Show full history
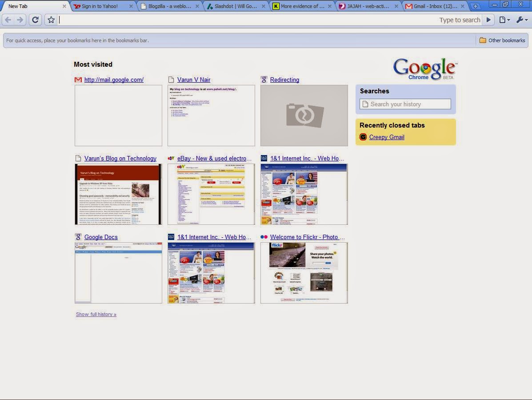 click(96, 315)
